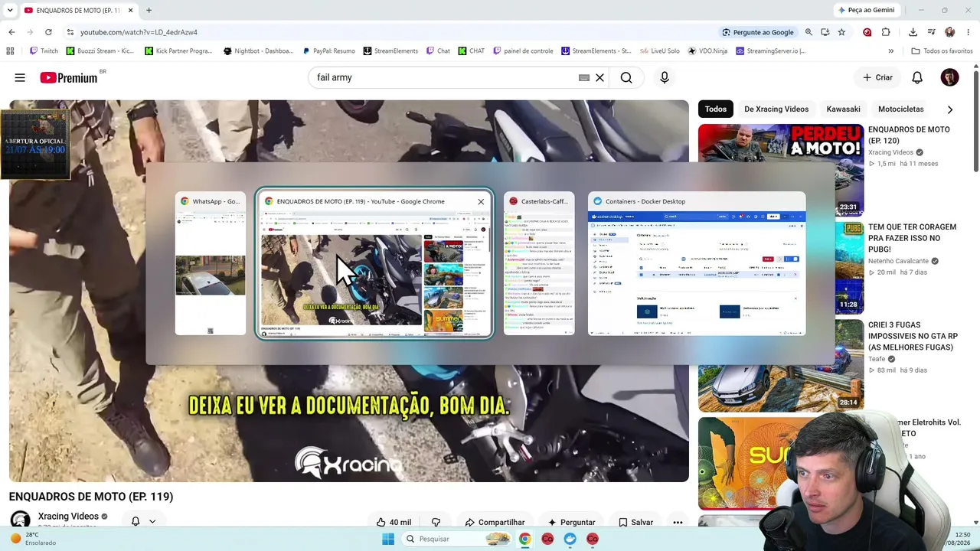The height and width of the screenshot is (551, 980).
Task: Click the Compartilhar button
Action: 495,522
